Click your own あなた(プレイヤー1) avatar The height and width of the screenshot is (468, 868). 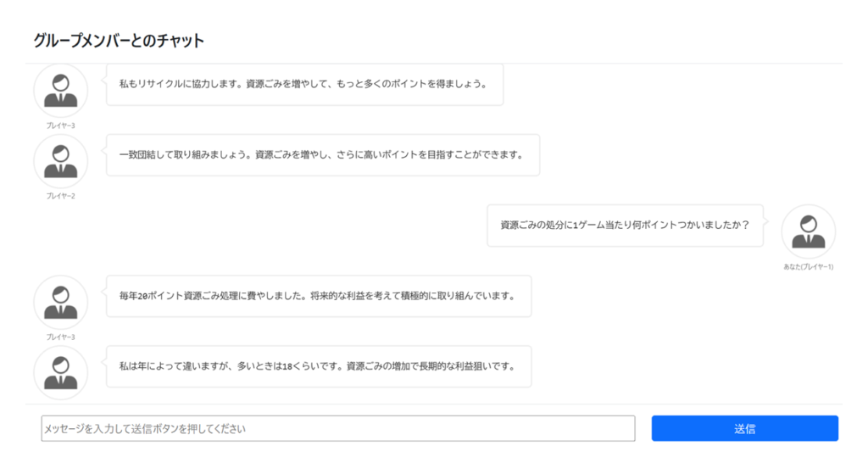808,231
